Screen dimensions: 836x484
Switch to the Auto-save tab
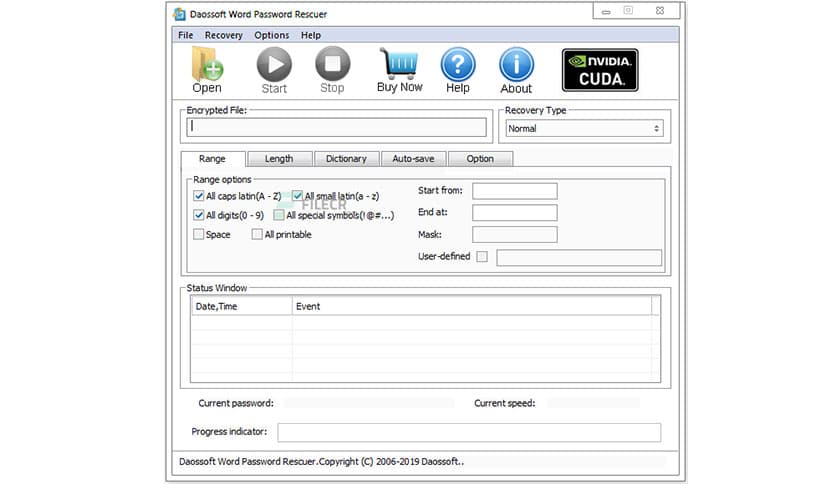point(413,159)
